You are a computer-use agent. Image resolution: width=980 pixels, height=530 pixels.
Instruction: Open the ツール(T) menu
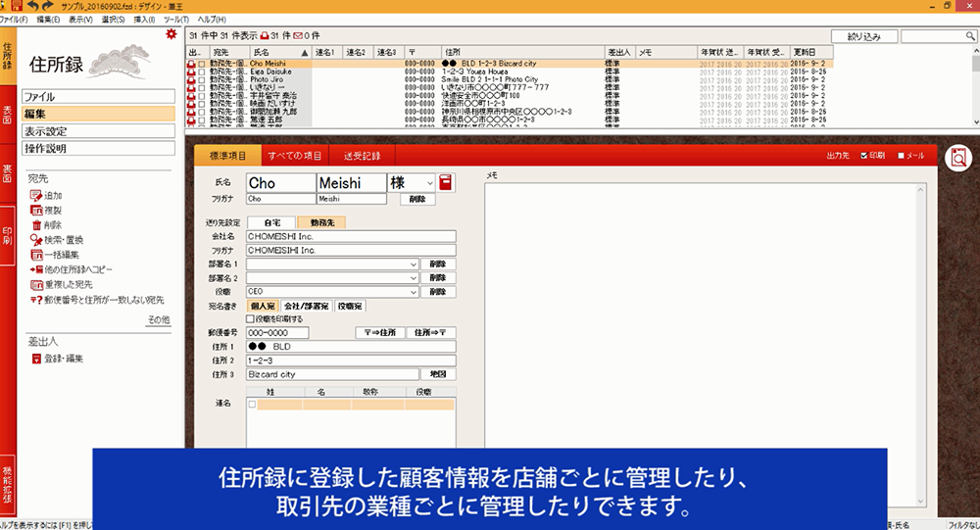(176, 20)
